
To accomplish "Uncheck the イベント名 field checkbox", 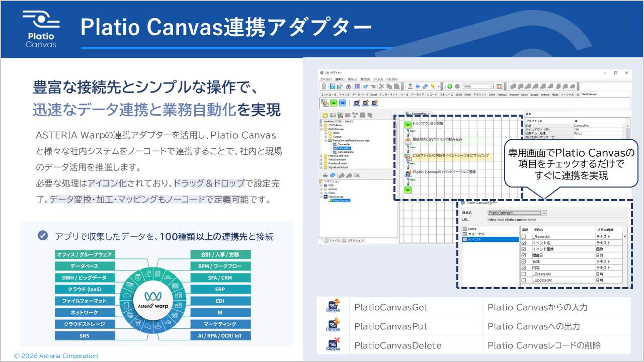I will click(524, 243).
